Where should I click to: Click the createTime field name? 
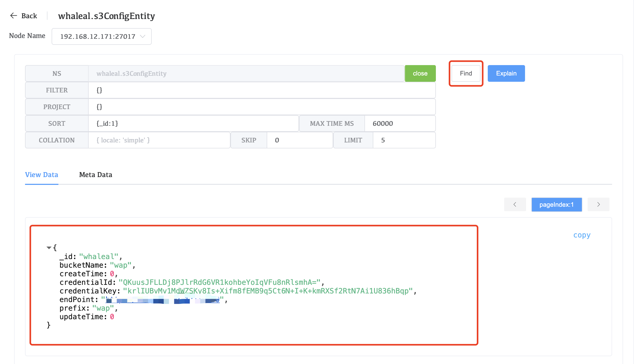tap(83, 274)
